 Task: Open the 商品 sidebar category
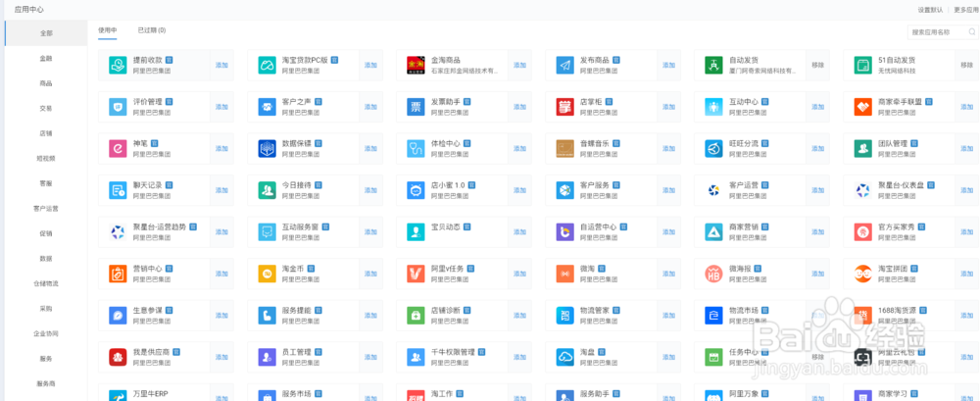(46, 83)
